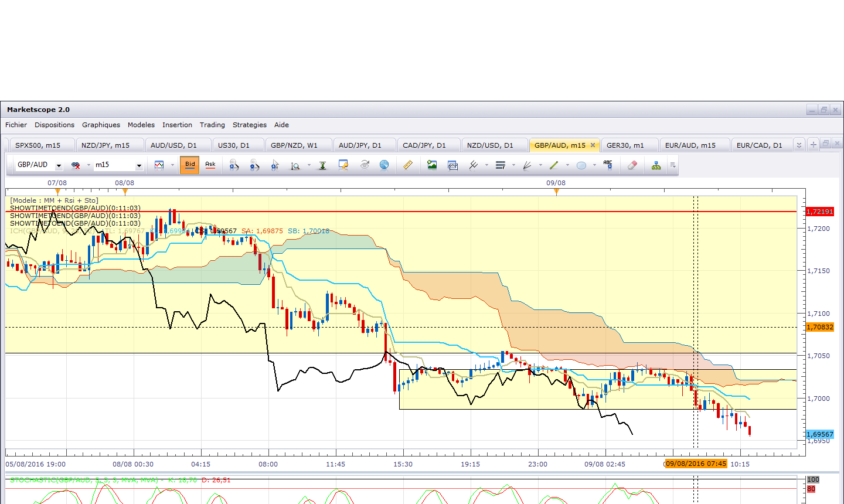Click the grayed eye visibility icon
The width and height of the screenshot is (844, 504).
[365, 165]
